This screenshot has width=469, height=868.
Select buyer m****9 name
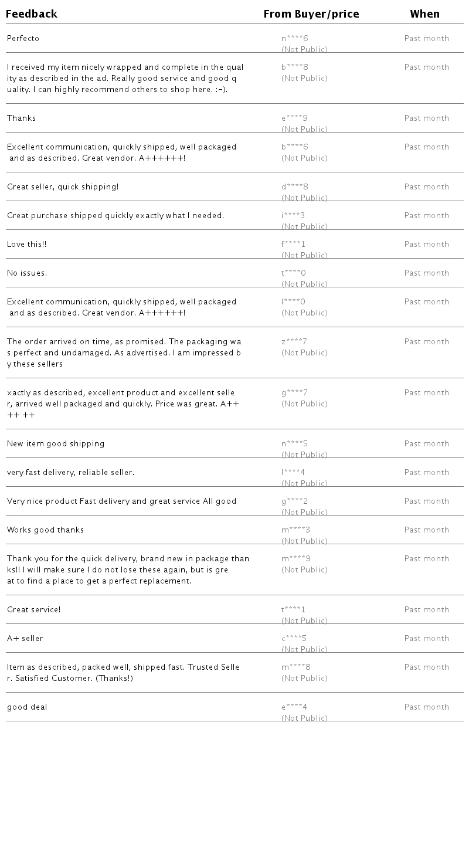tap(295, 559)
